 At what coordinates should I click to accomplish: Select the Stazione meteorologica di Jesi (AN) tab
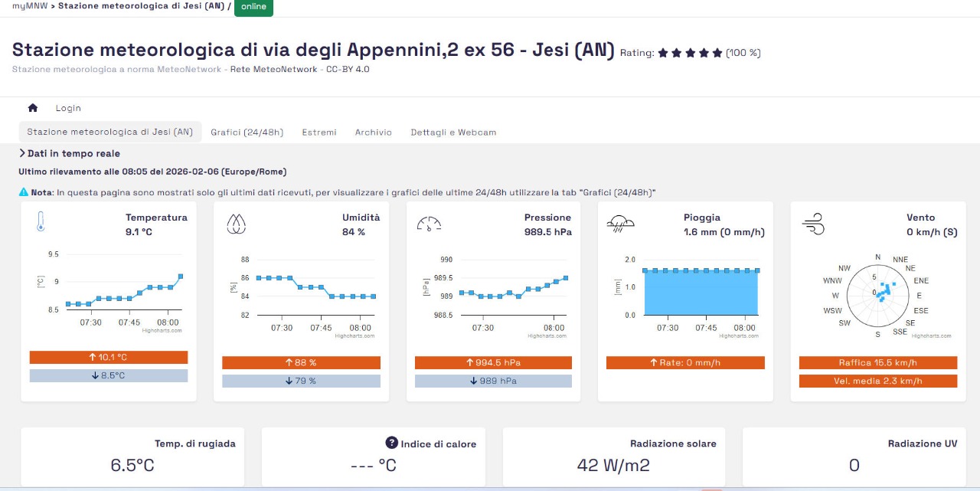coord(109,132)
